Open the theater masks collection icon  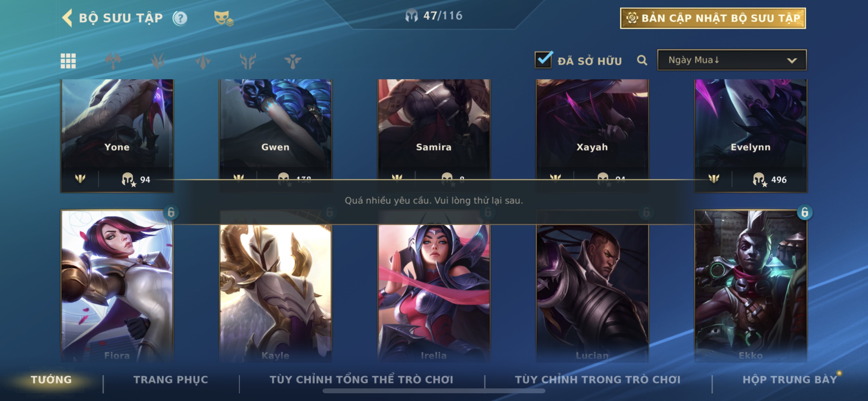click(x=224, y=18)
